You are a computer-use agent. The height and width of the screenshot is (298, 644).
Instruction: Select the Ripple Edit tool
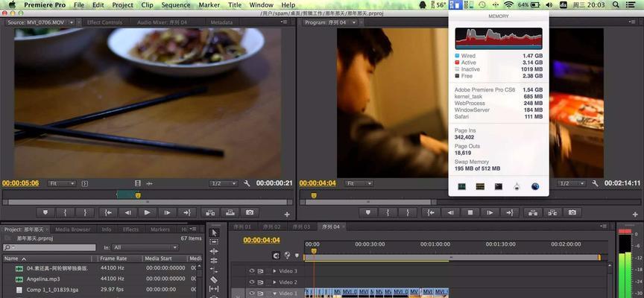(214, 251)
